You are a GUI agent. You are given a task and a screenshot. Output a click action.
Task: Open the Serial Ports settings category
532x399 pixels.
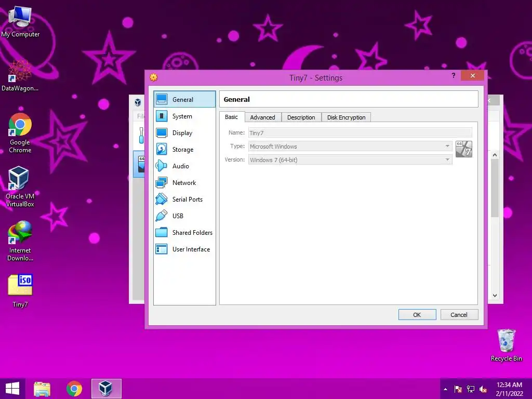[x=184, y=199]
